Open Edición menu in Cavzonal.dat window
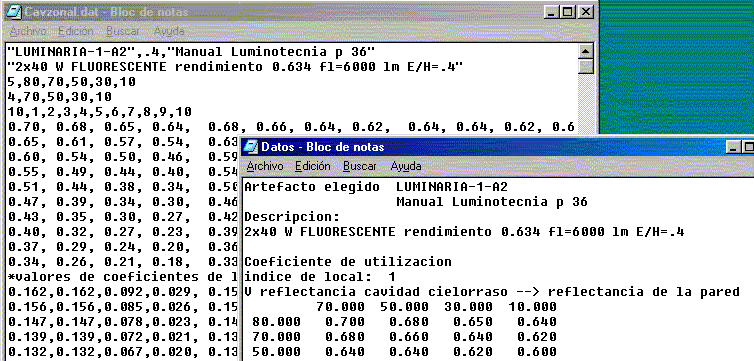Image resolution: width=754 pixels, height=361 pixels. (75, 31)
